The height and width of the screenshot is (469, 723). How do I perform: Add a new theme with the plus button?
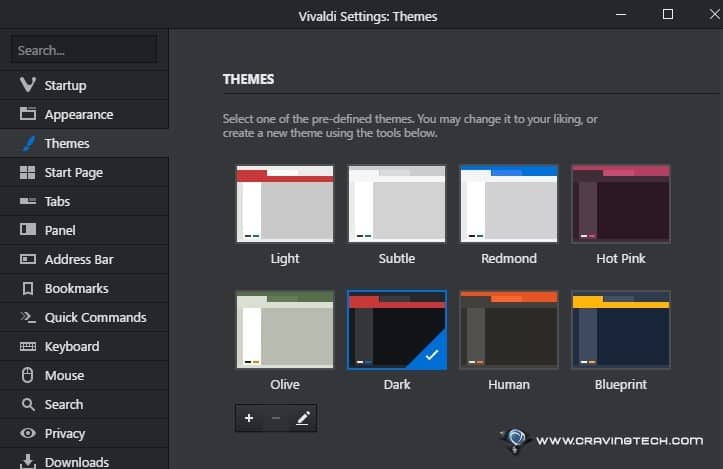(249, 418)
